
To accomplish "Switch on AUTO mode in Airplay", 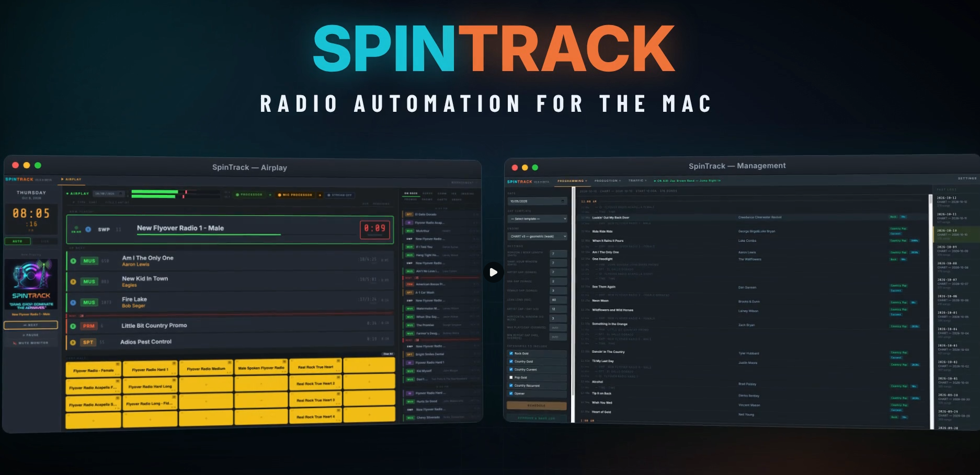I will [18, 241].
